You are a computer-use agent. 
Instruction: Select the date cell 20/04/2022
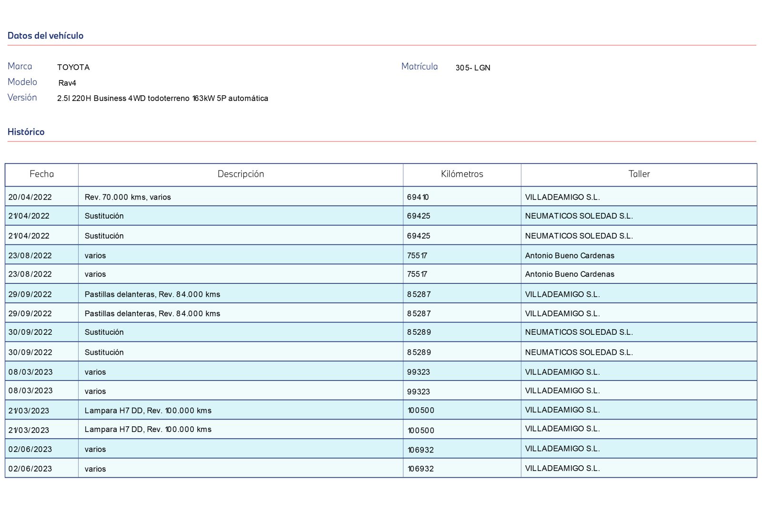tap(30, 197)
